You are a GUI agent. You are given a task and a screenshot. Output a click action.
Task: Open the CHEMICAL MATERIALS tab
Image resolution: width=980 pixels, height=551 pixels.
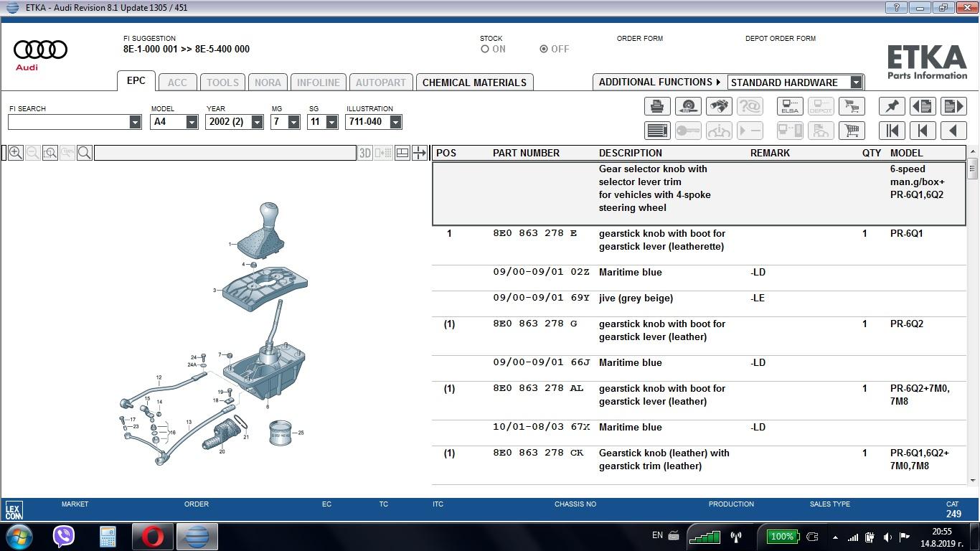tap(474, 83)
